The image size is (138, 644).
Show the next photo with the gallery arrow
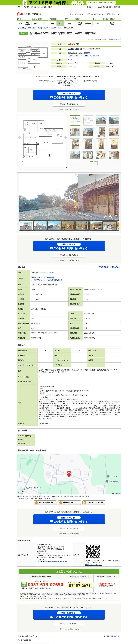coord(65,137)
